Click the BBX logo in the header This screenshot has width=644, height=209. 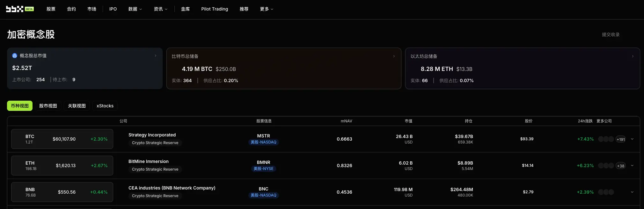[x=15, y=9]
